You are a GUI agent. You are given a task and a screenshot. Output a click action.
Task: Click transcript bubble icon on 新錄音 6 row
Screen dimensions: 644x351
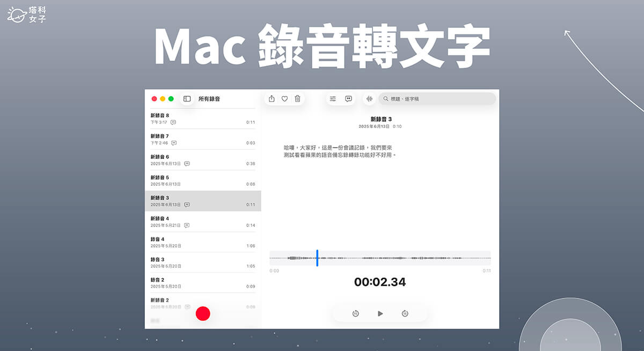(187, 163)
